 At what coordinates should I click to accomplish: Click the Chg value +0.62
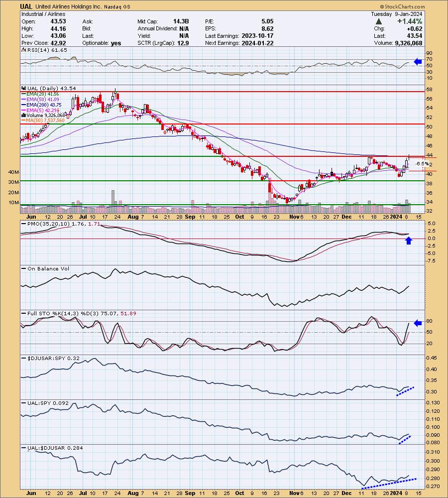414,28
